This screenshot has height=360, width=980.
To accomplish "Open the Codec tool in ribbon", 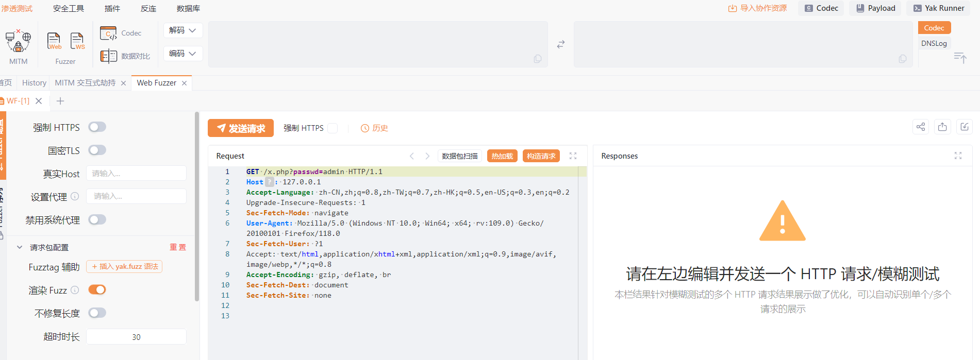I will click(x=121, y=33).
